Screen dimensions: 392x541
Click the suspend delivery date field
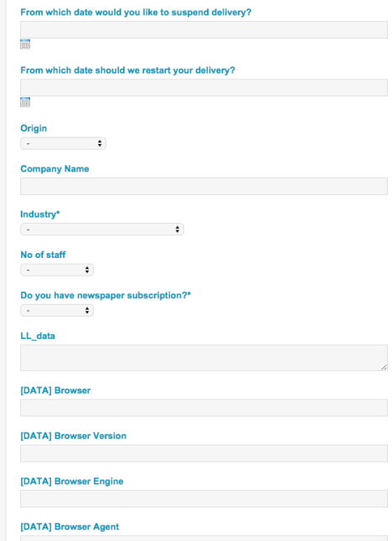point(204,29)
